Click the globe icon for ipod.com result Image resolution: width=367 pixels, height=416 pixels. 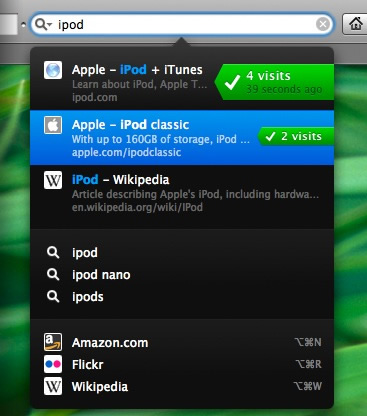click(x=53, y=70)
